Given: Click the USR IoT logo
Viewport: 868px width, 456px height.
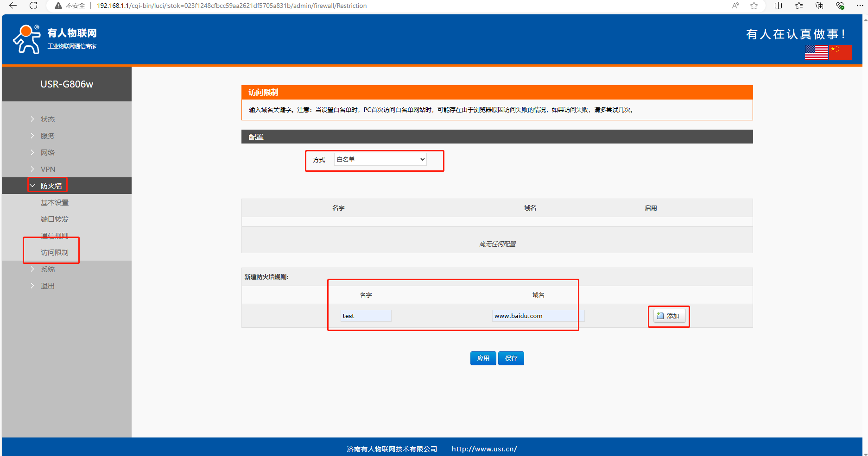Looking at the screenshot, I should pos(55,39).
